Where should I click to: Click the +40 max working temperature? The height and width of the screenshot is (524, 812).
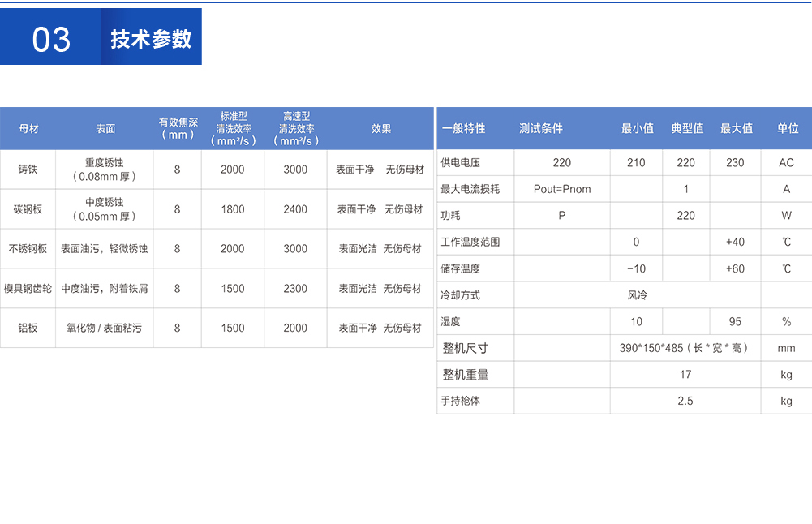735,242
